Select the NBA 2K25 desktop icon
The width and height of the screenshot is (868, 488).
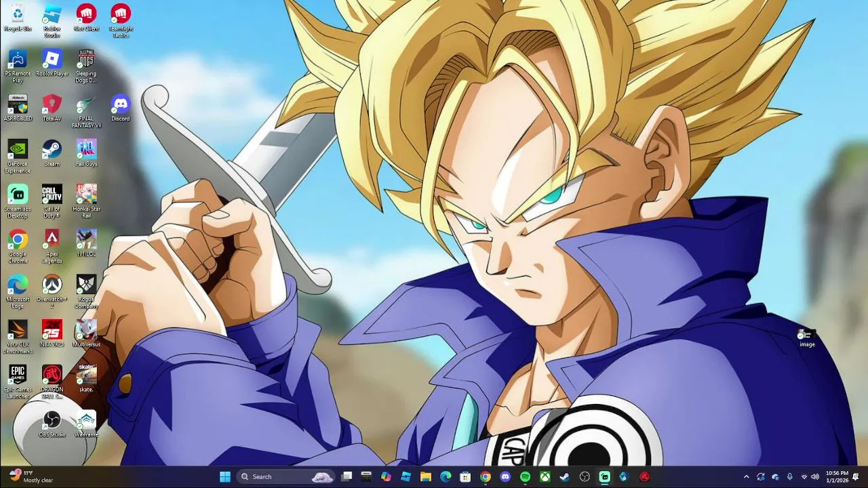[x=52, y=334]
